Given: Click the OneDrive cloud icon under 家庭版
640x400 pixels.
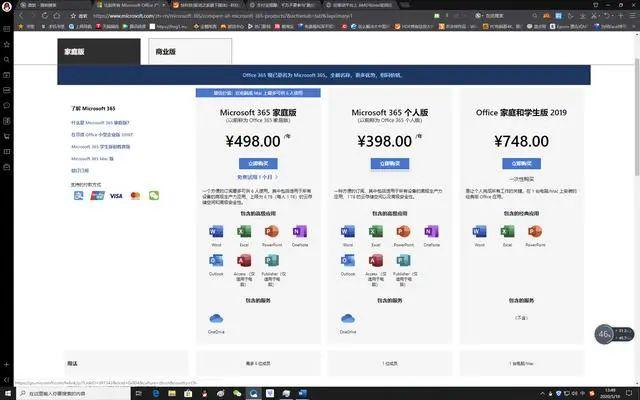Looking at the screenshot, I should (216, 318).
